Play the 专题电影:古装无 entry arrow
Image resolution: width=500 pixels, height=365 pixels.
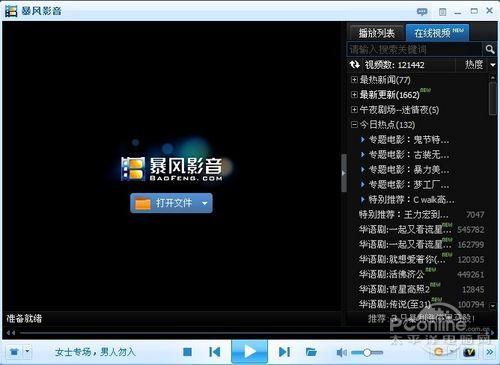click(363, 154)
